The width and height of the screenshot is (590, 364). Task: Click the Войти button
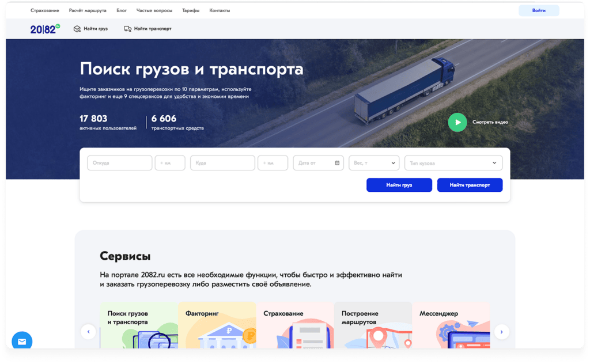tap(539, 10)
